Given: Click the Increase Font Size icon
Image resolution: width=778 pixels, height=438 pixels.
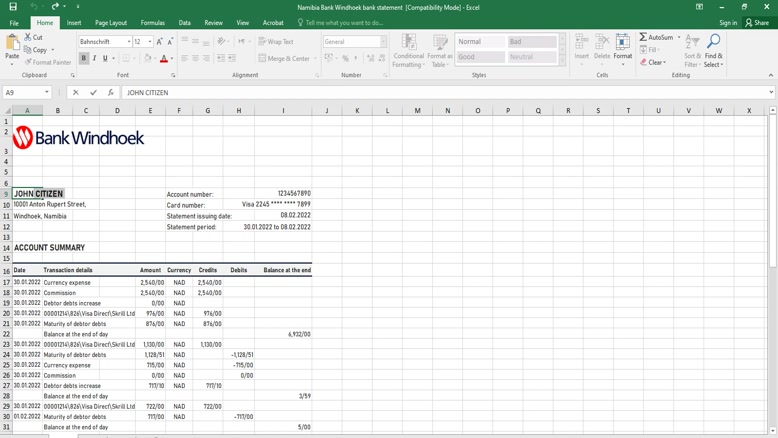Looking at the screenshot, I should (159, 42).
